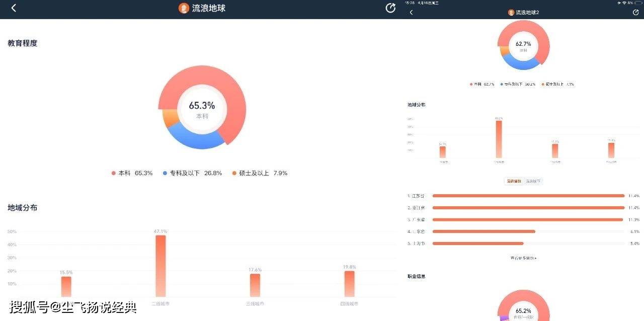Click the 11.4% value in the 浙江省 row

[634, 208]
